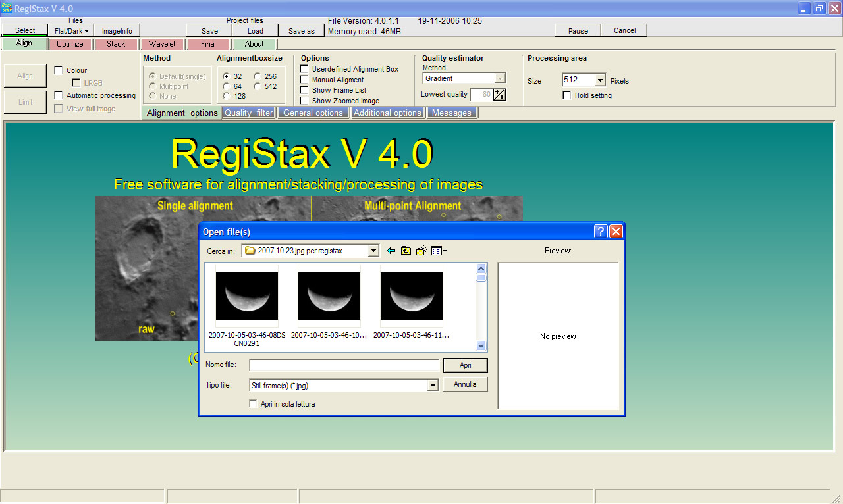Open the General options tab
Image resolution: width=843 pixels, height=504 pixels.
[313, 113]
